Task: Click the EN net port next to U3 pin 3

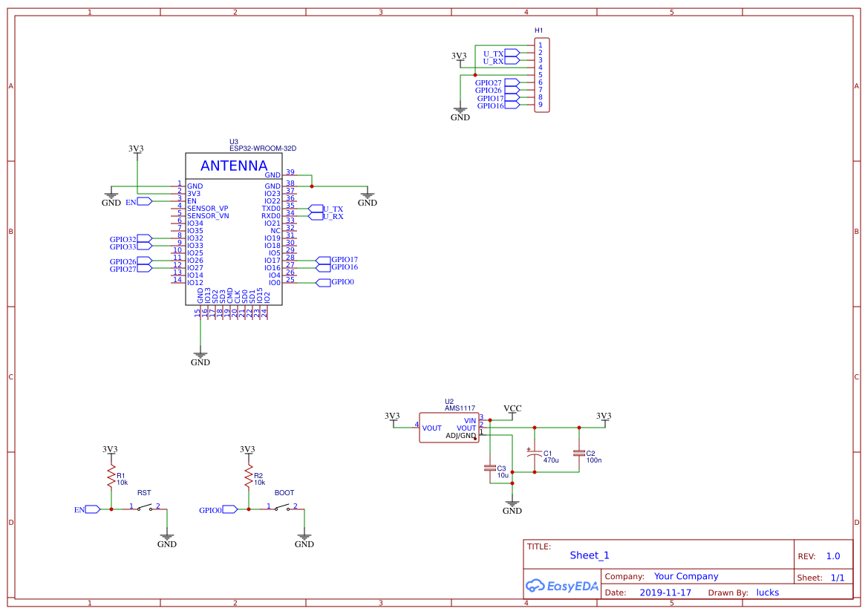Action: [139, 201]
